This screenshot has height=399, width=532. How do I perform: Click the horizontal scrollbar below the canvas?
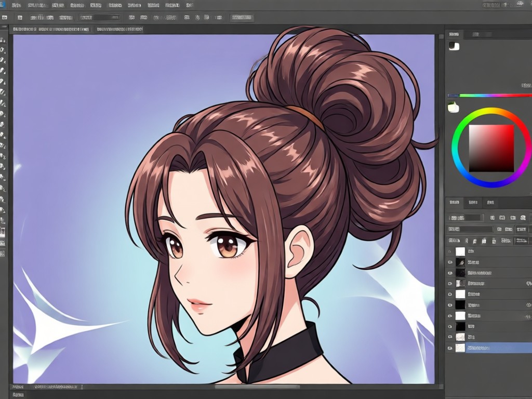(258, 387)
